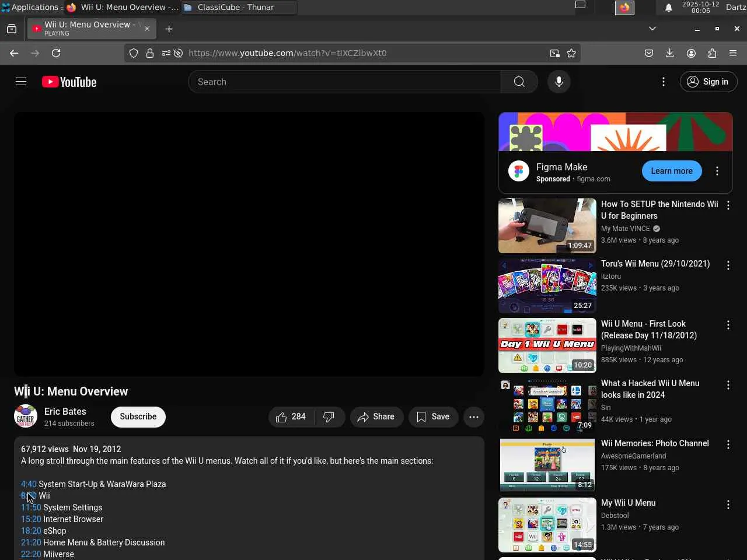Go to YouTube home via the logo

[x=69, y=82]
